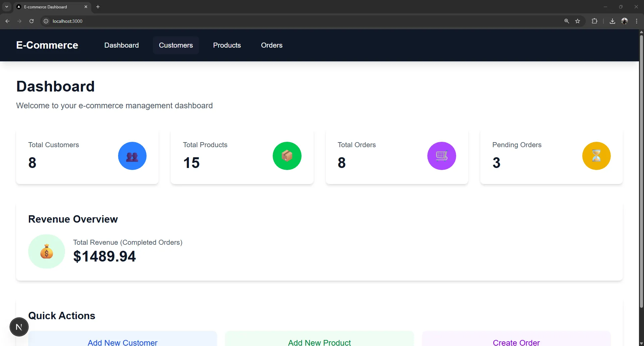Open the browser three-dot menu
The image size is (644, 346).
tap(636, 21)
